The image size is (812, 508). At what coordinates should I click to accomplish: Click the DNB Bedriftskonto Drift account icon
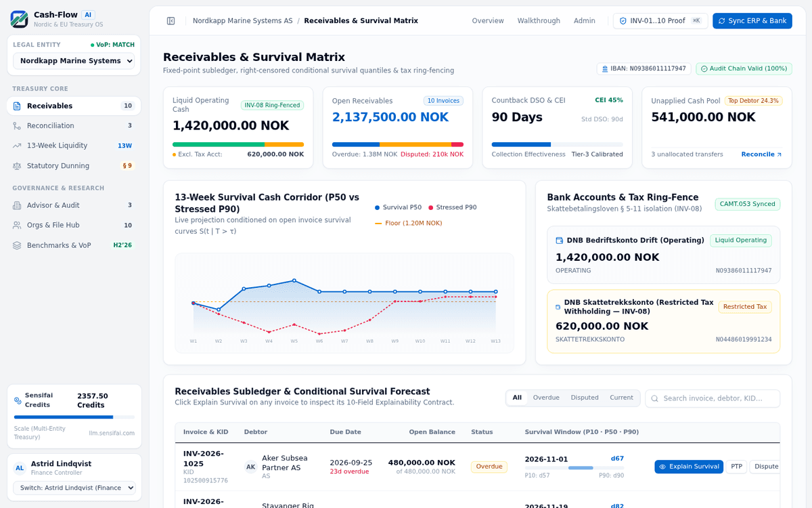pyautogui.click(x=560, y=240)
